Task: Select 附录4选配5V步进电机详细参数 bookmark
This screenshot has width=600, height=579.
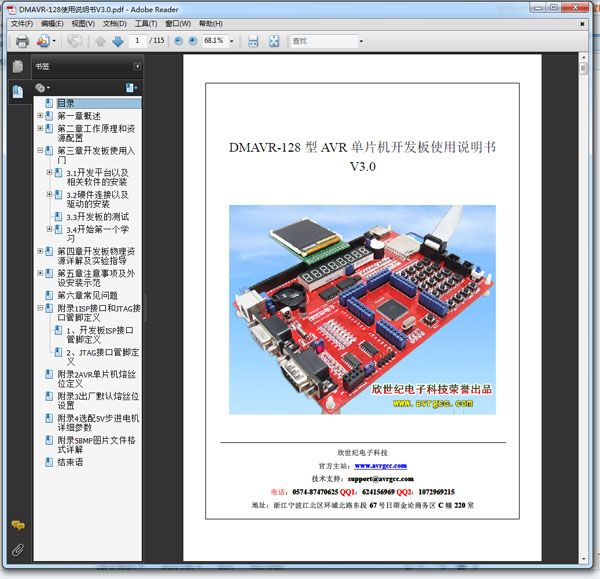Action: point(98,423)
